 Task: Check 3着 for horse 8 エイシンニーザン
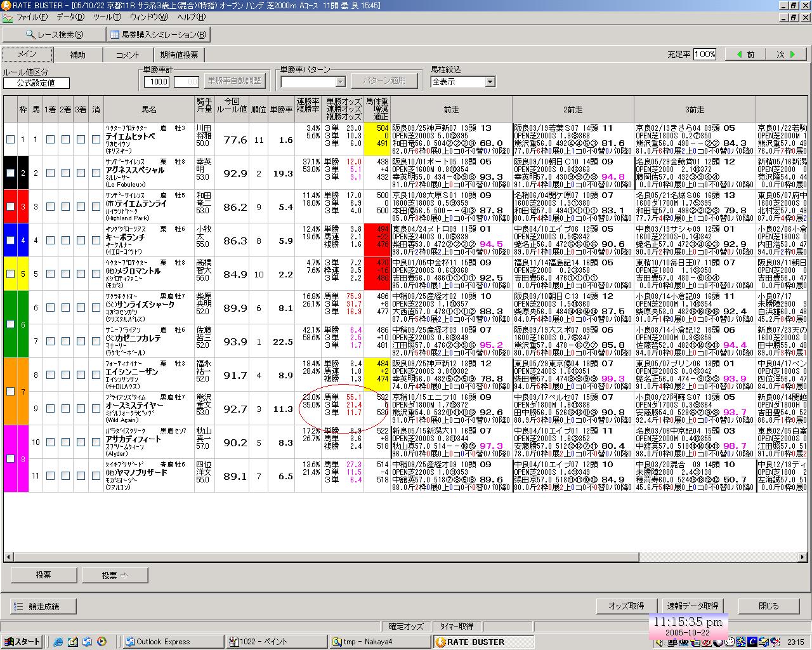tap(81, 375)
